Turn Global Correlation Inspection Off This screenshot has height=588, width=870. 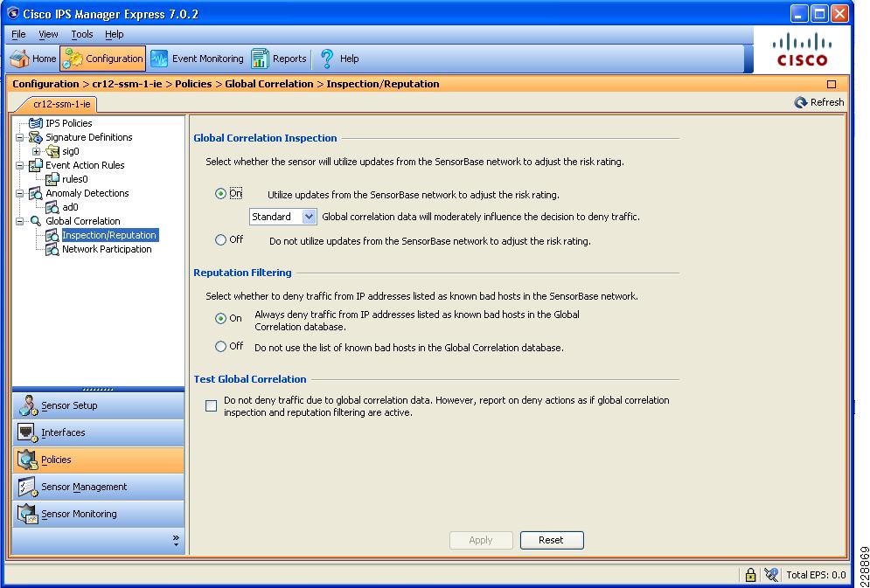[x=221, y=240]
